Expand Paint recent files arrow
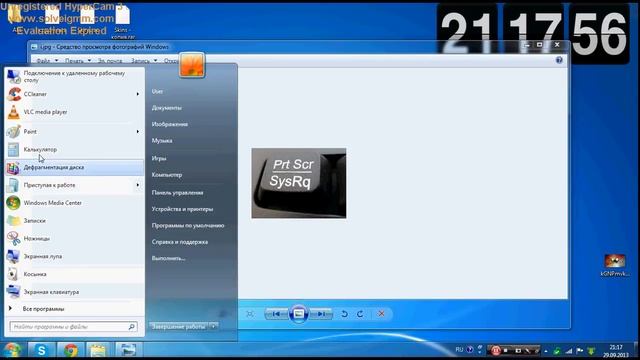Image resolution: width=640 pixels, height=360 pixels. click(138, 131)
